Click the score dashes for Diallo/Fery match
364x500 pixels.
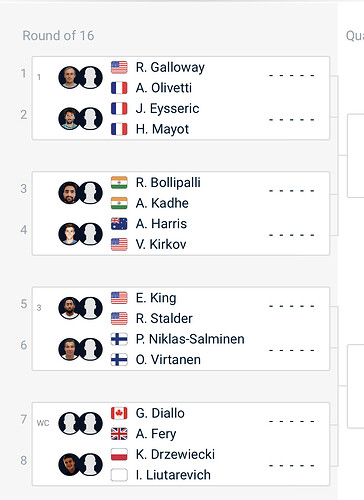click(292, 422)
